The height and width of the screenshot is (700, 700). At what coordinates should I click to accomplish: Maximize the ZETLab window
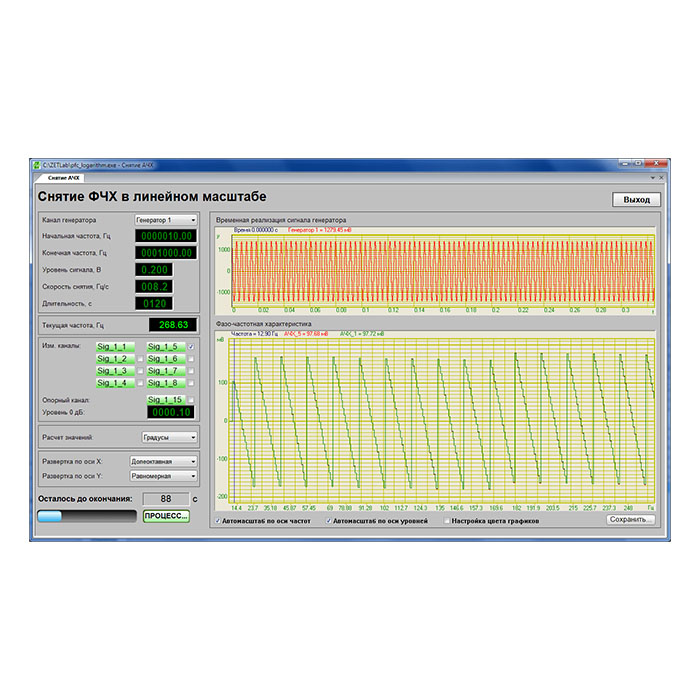[x=638, y=164]
